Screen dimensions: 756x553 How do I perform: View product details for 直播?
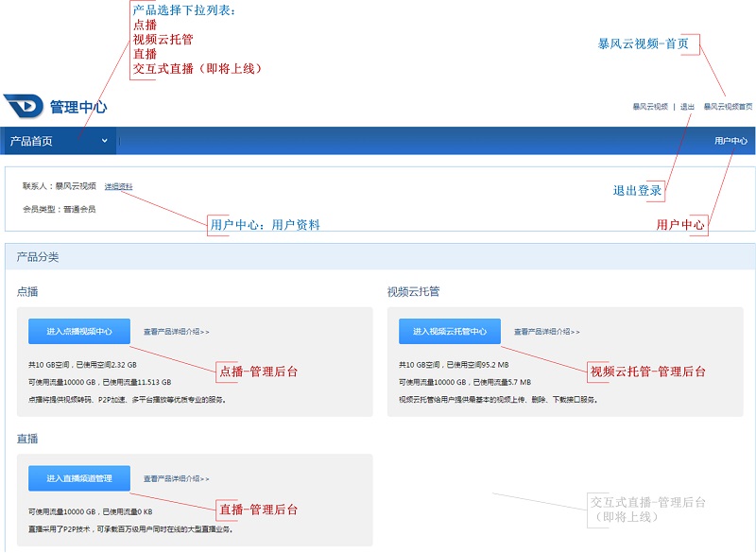coord(176,478)
